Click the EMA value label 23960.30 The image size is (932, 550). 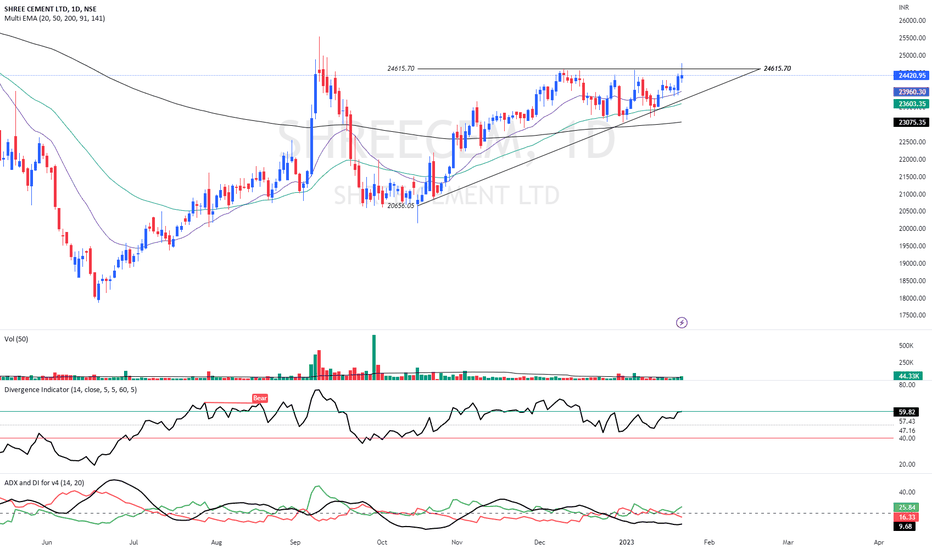click(x=911, y=92)
